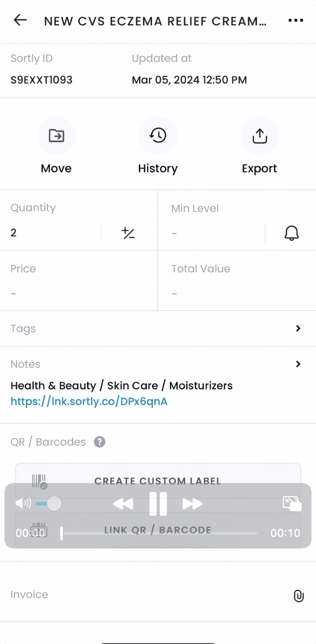The height and width of the screenshot is (644, 316).
Task: Expand the Tags row chevron
Action: click(298, 329)
